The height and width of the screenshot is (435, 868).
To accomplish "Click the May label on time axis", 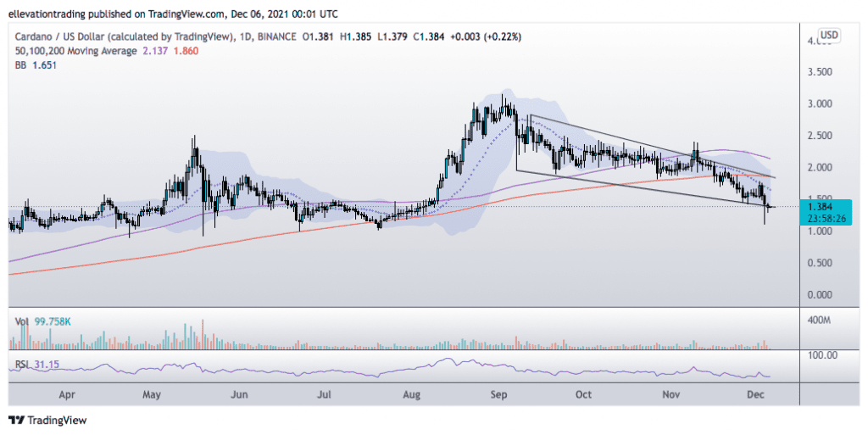I will point(152,394).
